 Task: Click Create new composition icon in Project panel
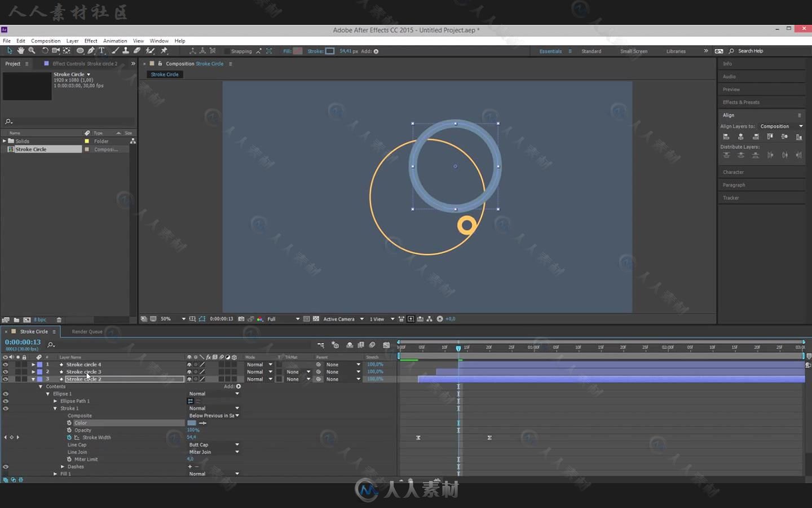pyautogui.click(x=27, y=320)
